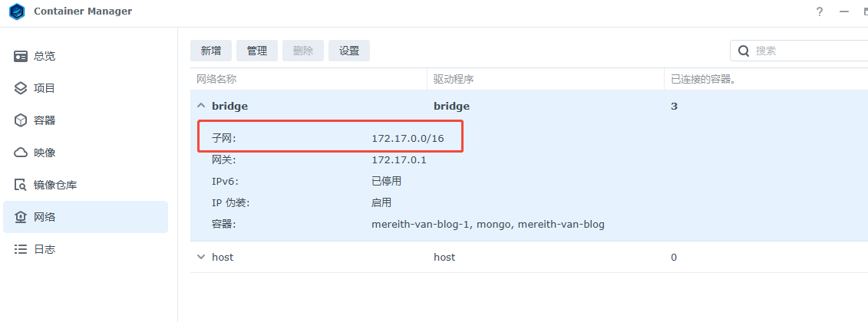Open the 容器 container cube icon
868x322 pixels.
21,120
